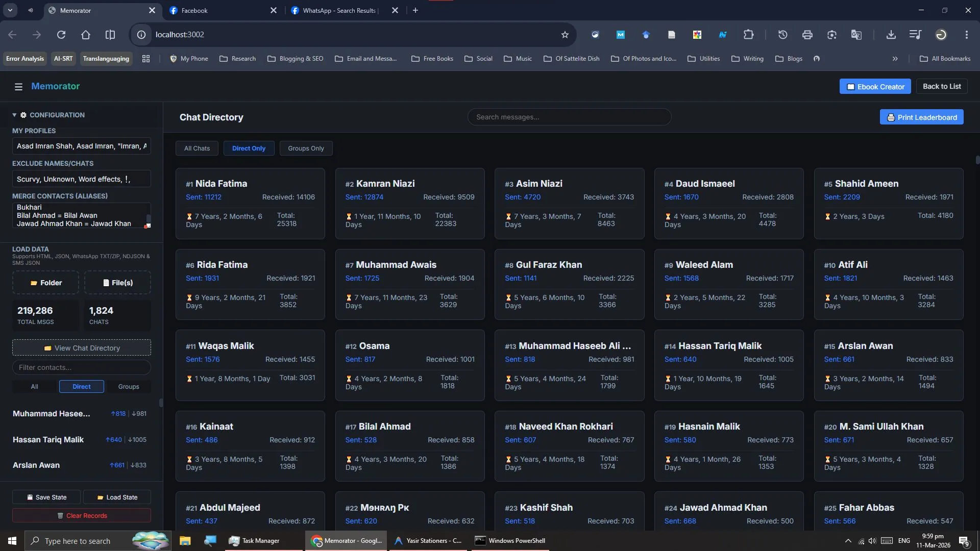The width and height of the screenshot is (980, 551).
Task: Open the downloads icon in browser toolbar
Action: [x=891, y=35]
